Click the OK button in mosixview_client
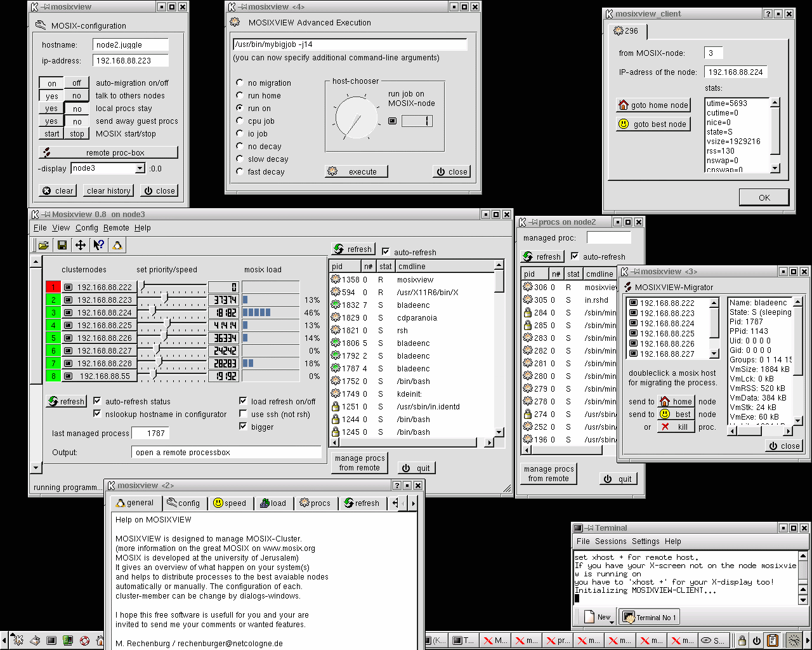 coord(765,197)
